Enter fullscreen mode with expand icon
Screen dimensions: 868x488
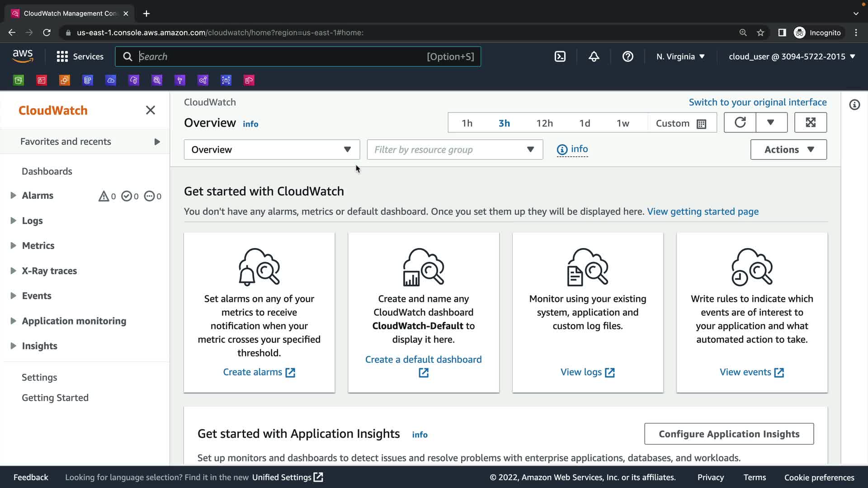click(x=810, y=122)
